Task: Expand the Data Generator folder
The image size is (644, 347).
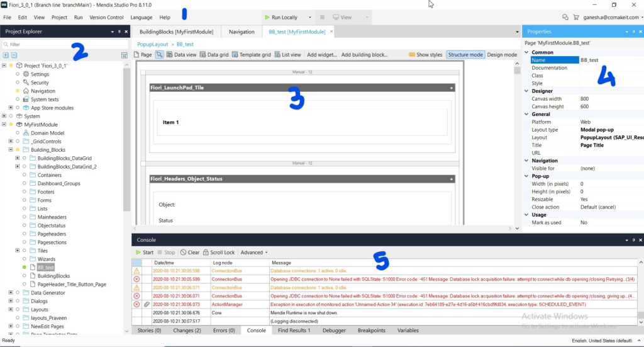Action: [x=11, y=292]
